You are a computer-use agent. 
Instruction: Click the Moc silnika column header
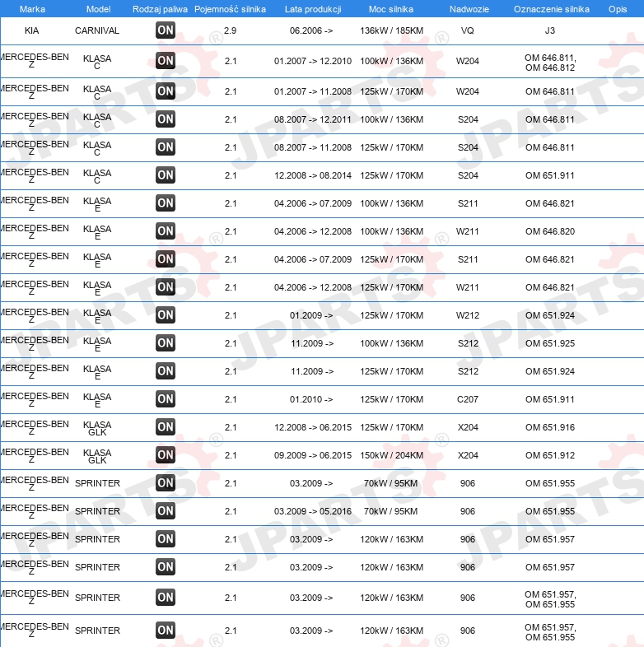pos(391,9)
